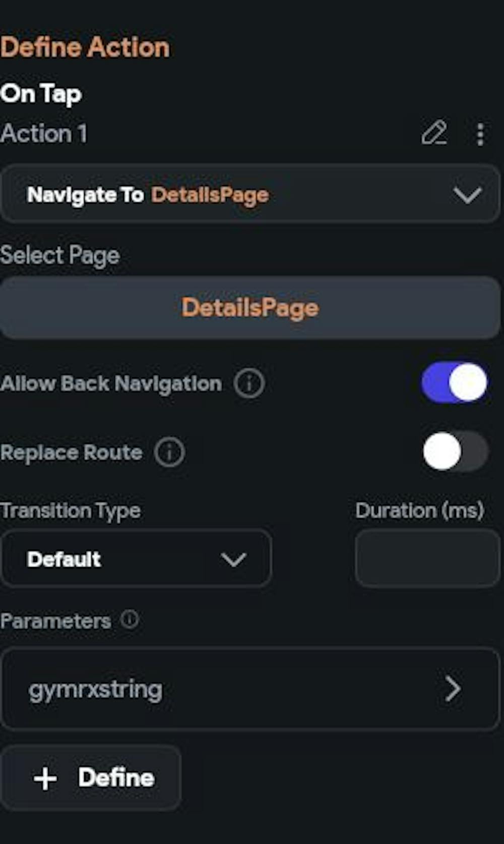Screen dimensions: 504x844
Task: Click the Transition Type label
Action: pyautogui.click(x=71, y=511)
